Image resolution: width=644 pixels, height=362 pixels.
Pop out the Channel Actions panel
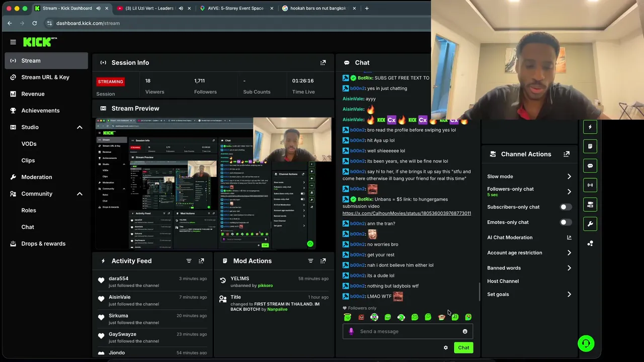tap(567, 154)
